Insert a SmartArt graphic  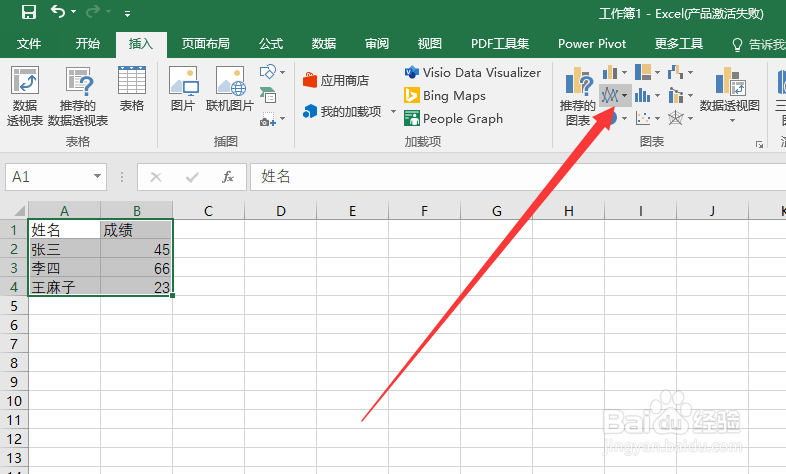268,95
